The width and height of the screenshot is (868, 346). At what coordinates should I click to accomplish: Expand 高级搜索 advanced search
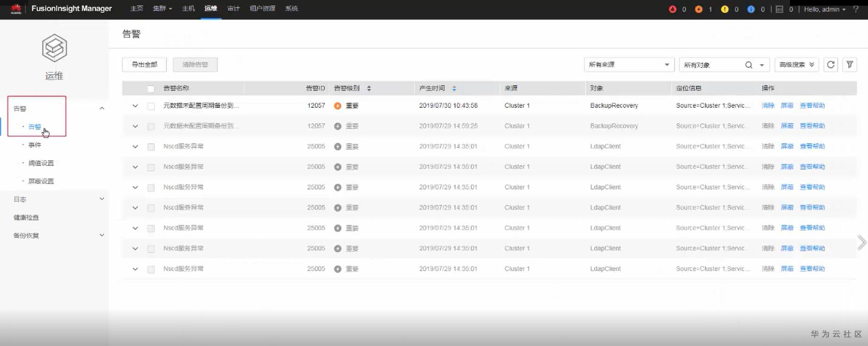coord(797,65)
